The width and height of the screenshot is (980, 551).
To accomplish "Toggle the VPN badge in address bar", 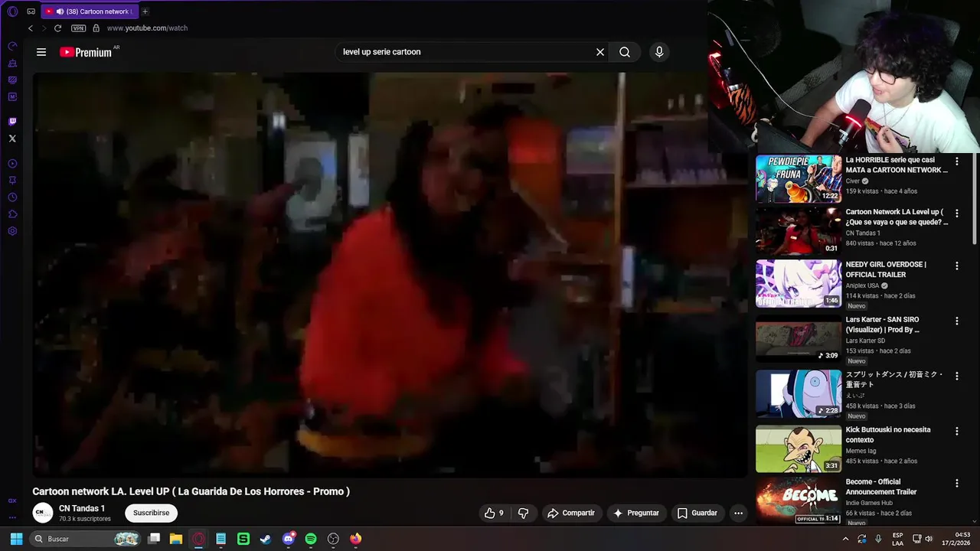I will click(78, 28).
